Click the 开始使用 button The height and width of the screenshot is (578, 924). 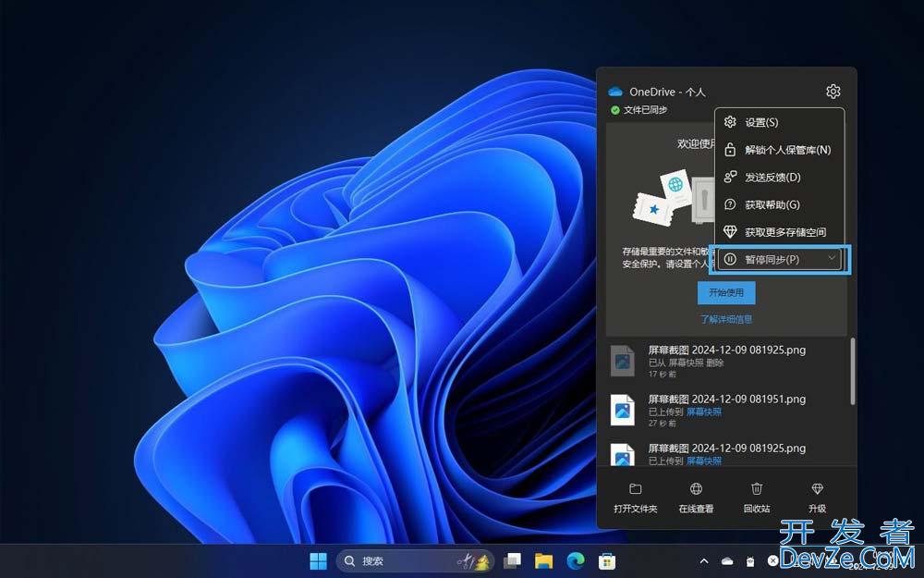[x=726, y=292]
